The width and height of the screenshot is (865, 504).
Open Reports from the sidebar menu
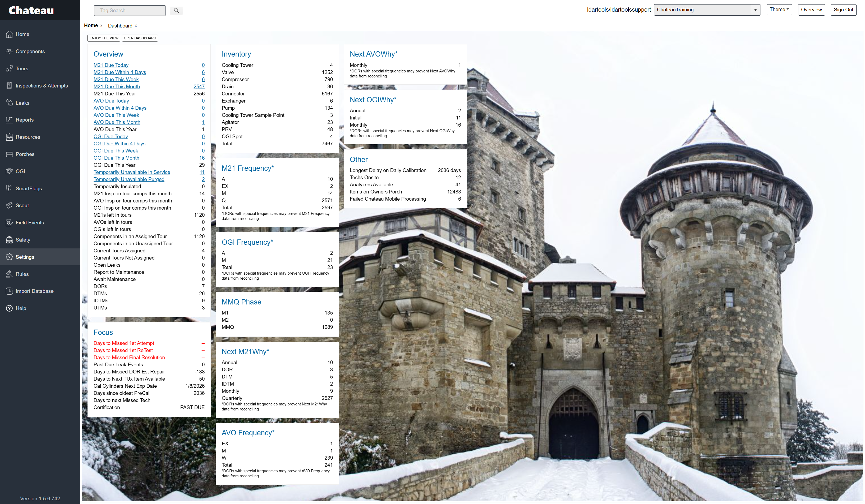(40, 120)
